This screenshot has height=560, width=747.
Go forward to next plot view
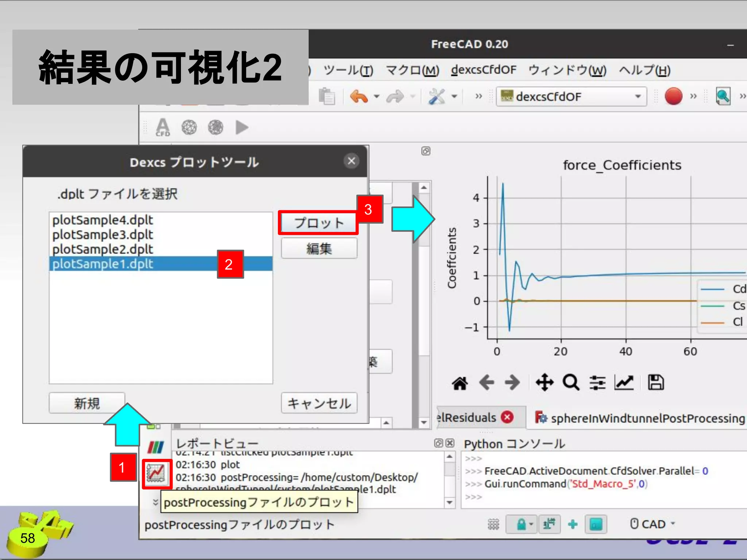coord(512,383)
